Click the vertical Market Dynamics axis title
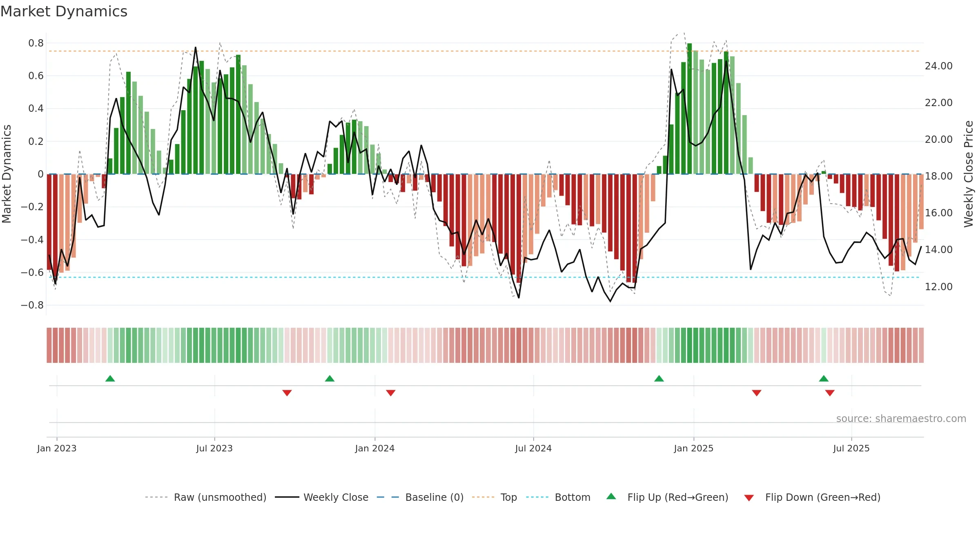 (7, 174)
